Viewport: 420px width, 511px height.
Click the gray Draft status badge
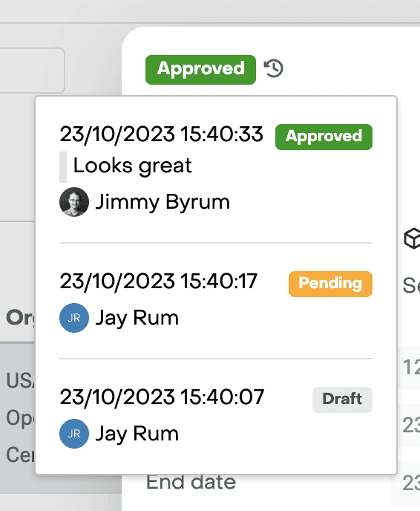pyautogui.click(x=342, y=400)
